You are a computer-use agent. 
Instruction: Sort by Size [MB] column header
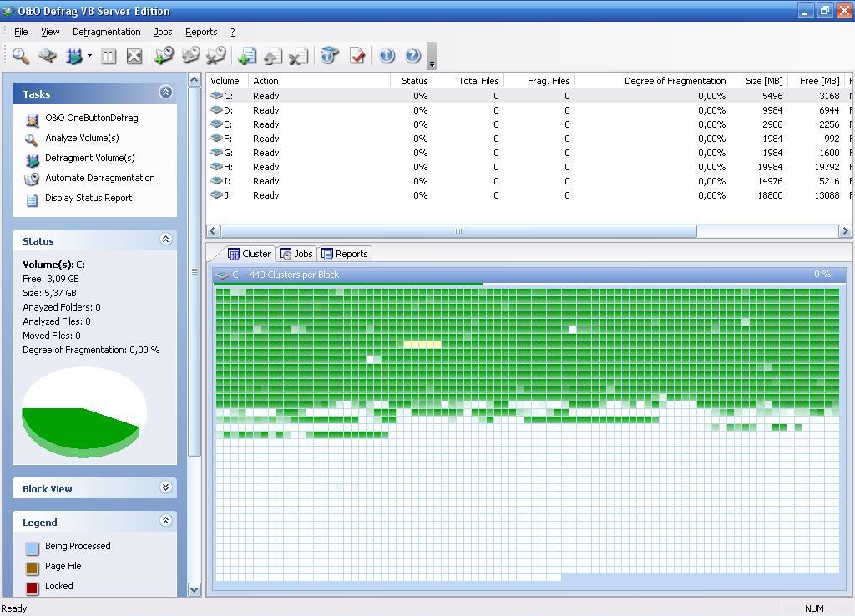click(760, 81)
